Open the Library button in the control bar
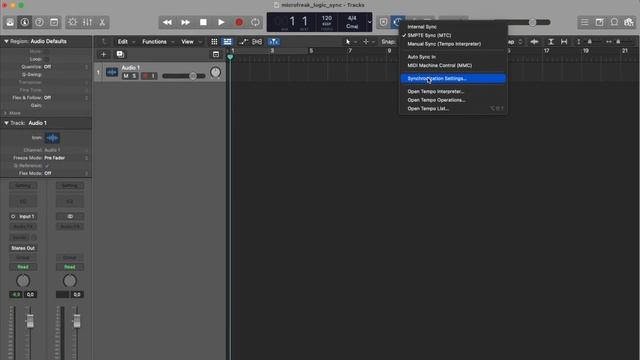The image size is (640, 360). point(10,22)
